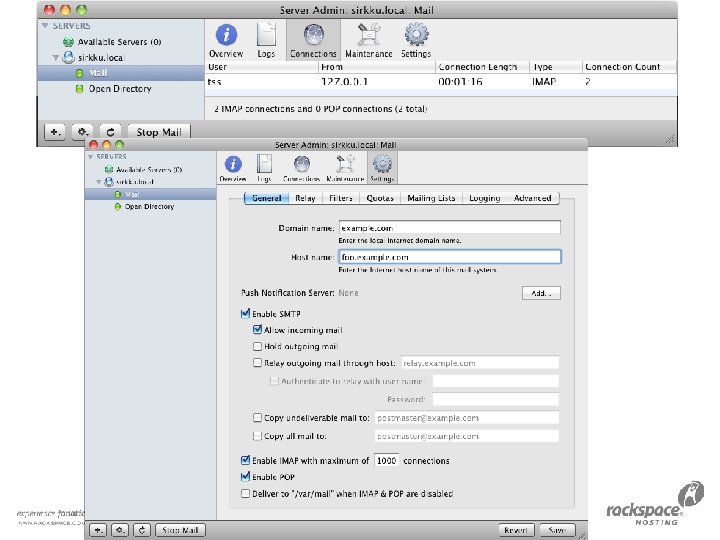Switch to the Advanced tab
The height and width of the screenshot is (540, 720).
(532, 198)
